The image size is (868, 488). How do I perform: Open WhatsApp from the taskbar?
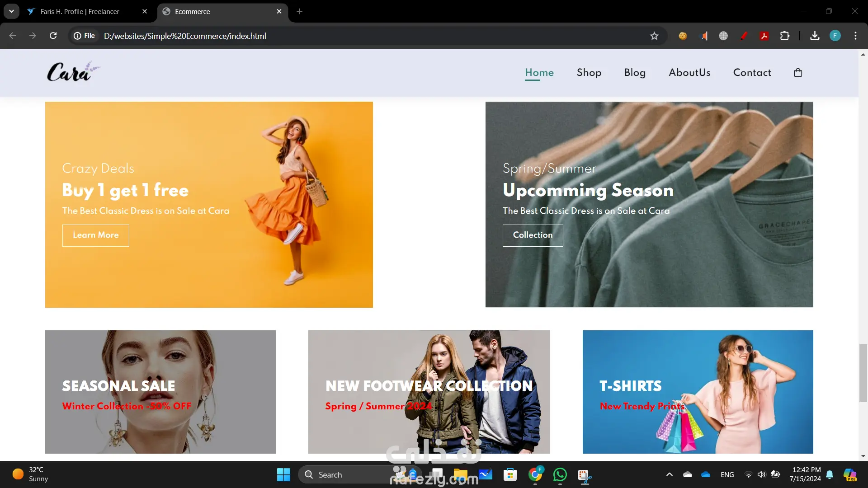tap(560, 474)
